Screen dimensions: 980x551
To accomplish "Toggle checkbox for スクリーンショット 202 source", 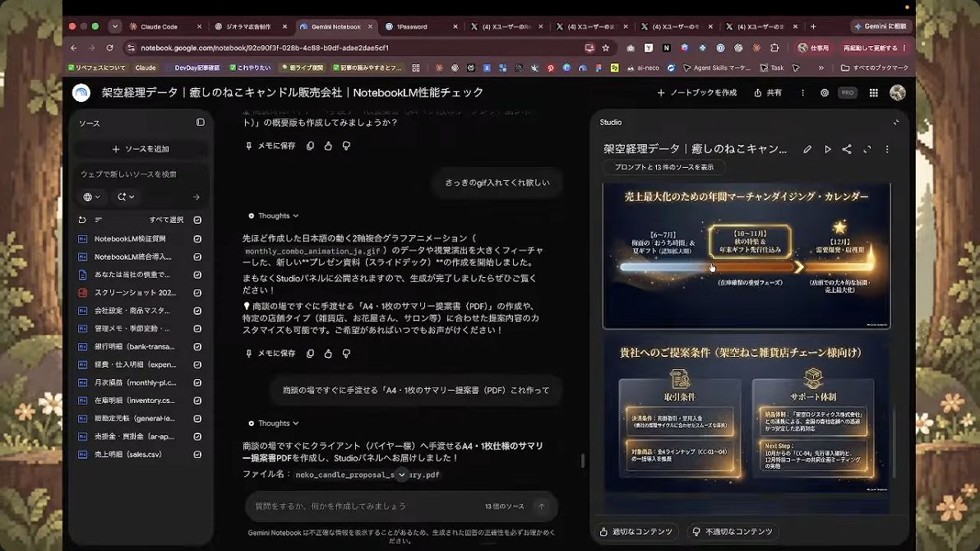I will pos(197,293).
